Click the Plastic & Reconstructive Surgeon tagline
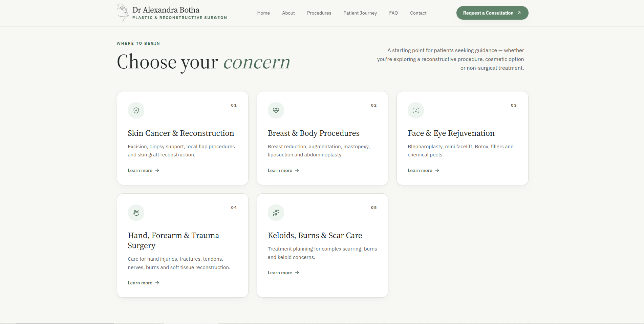 [180, 18]
